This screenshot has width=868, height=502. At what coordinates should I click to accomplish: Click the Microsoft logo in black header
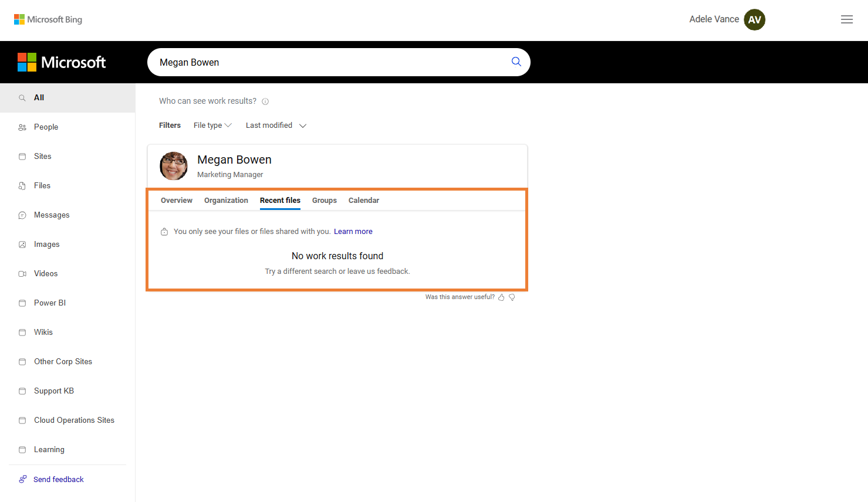[x=62, y=62]
